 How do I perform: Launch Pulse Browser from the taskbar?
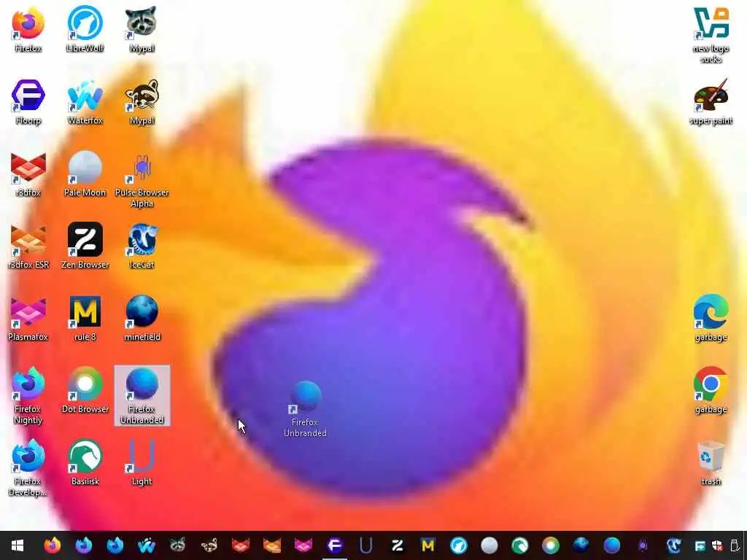[643, 545]
